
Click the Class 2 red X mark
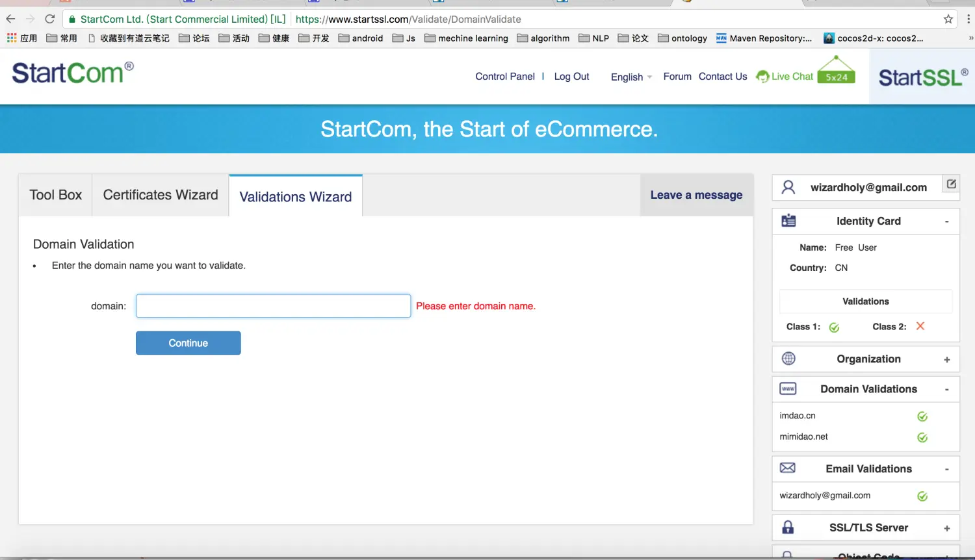(x=920, y=326)
